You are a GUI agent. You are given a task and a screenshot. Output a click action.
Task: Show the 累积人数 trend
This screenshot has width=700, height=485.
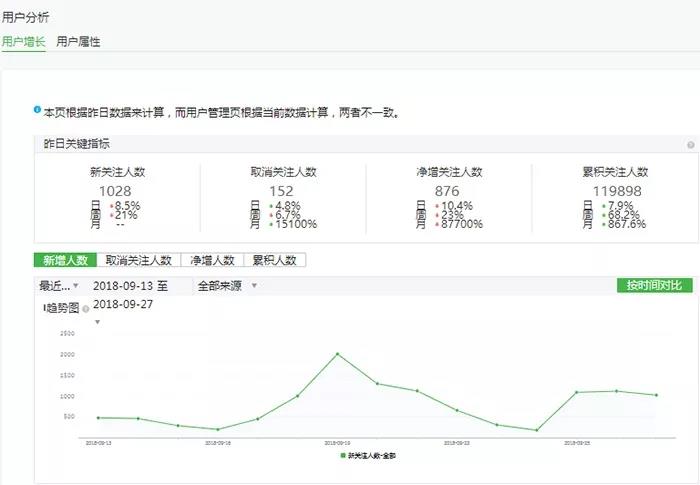(x=274, y=260)
